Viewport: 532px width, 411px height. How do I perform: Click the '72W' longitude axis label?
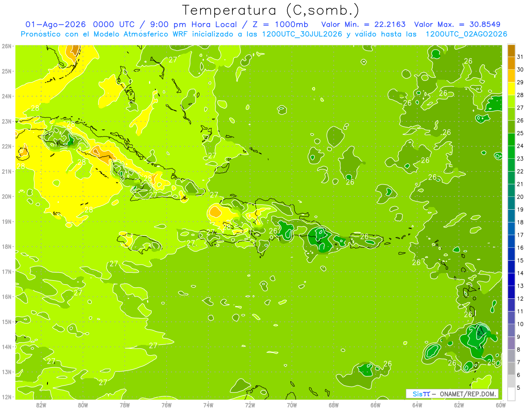click(250, 405)
